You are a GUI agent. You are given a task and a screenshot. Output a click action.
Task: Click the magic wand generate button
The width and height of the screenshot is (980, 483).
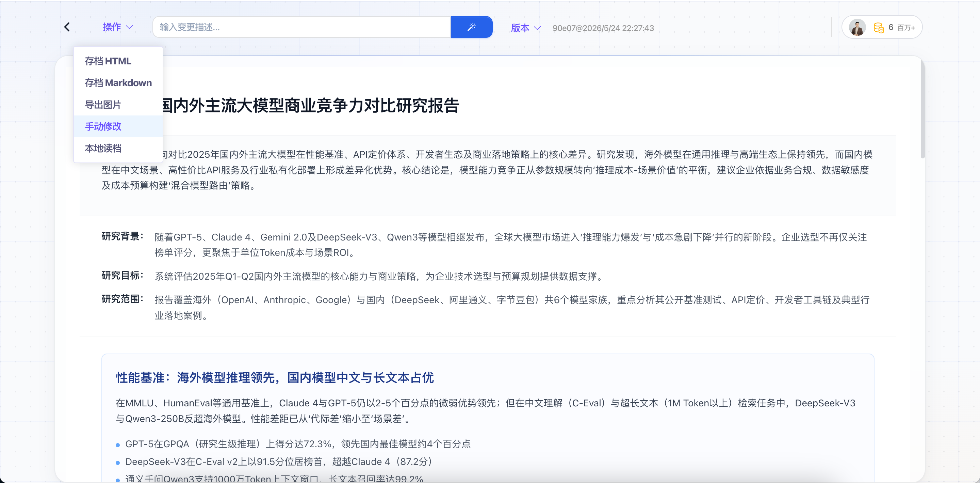tap(471, 27)
